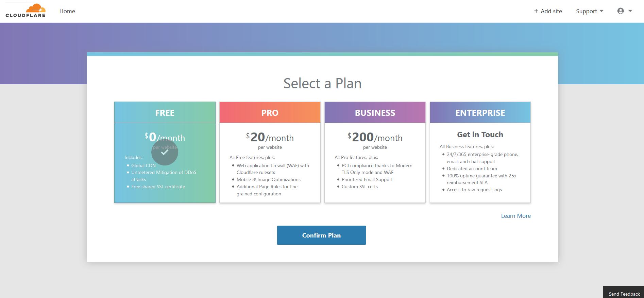
Task: Expand the Support dropdown arrow
Action: pyautogui.click(x=601, y=11)
